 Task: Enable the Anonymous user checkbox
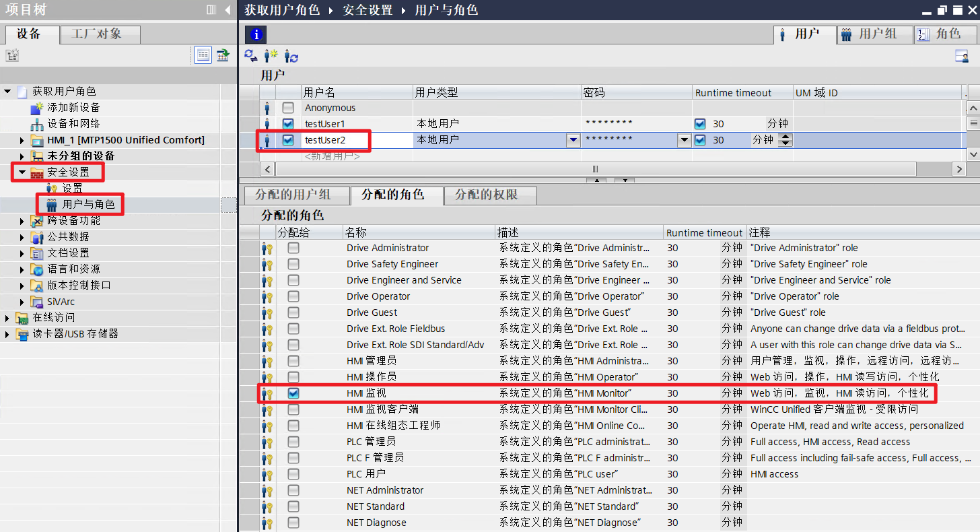[x=288, y=108]
